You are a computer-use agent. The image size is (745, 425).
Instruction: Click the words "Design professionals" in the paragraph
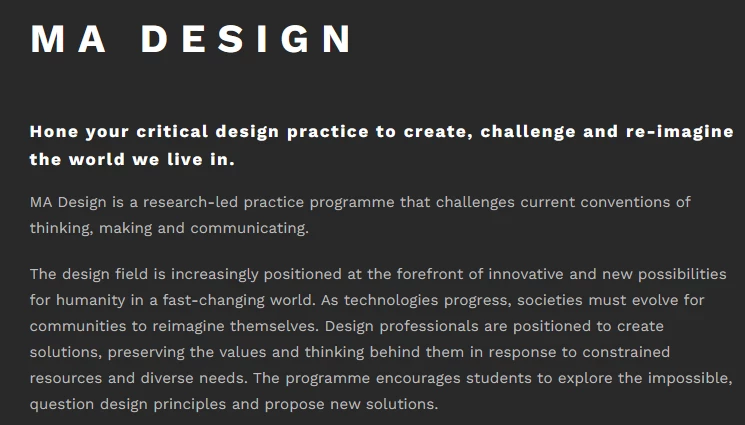pyautogui.click(x=401, y=326)
